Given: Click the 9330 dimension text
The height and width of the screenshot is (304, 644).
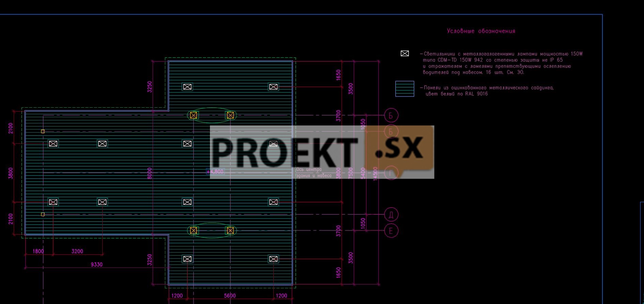Looking at the screenshot, I should pos(96,264).
